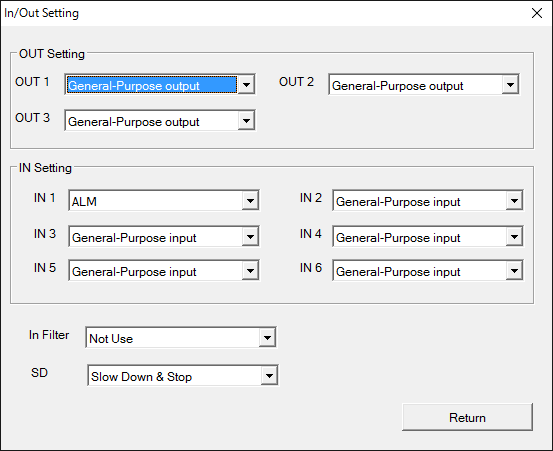The image size is (553, 451).
Task: Open the IN 6 dropdown arrow
Action: coord(514,270)
